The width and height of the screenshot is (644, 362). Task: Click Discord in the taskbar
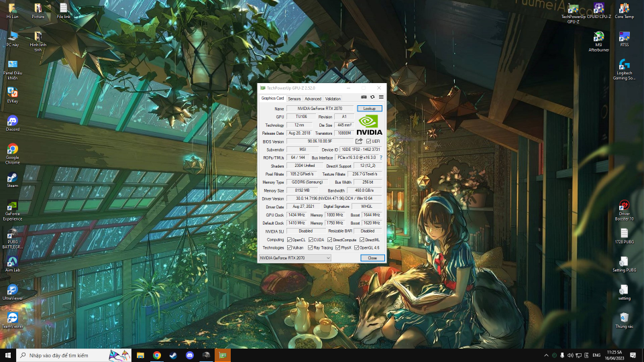coord(190,355)
